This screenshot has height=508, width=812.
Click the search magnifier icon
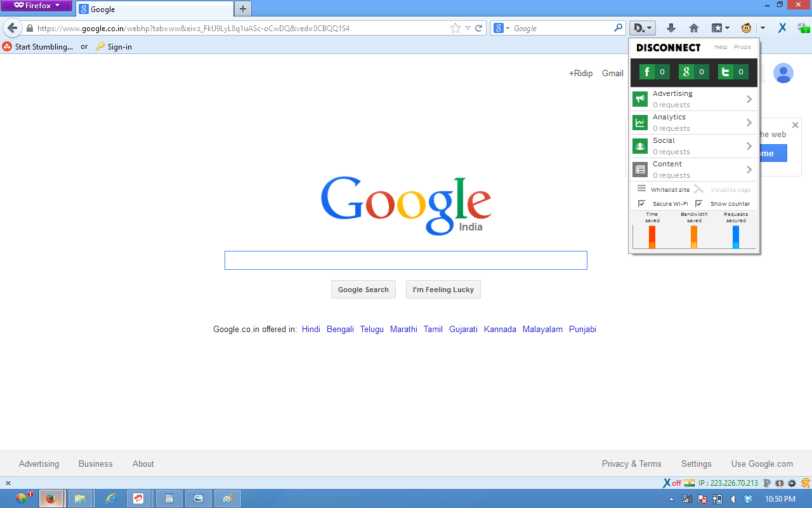tap(618, 28)
